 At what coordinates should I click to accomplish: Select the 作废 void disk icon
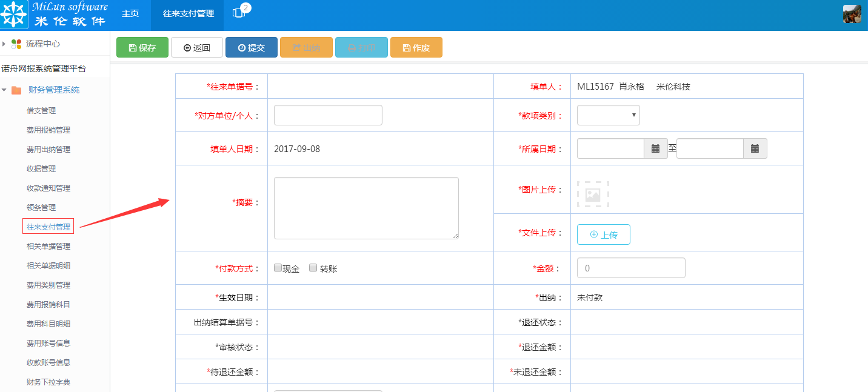pyautogui.click(x=406, y=47)
